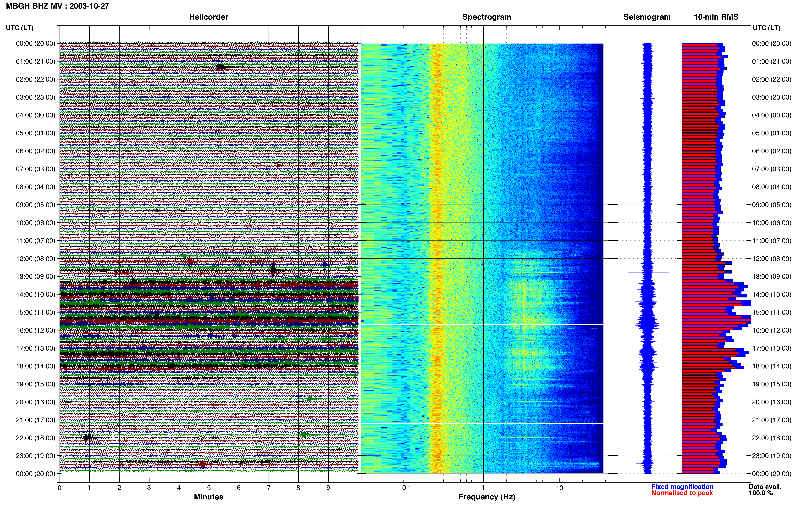
Task: Click right time label '13:00 (09:00)'
Action: pyautogui.click(x=772, y=277)
